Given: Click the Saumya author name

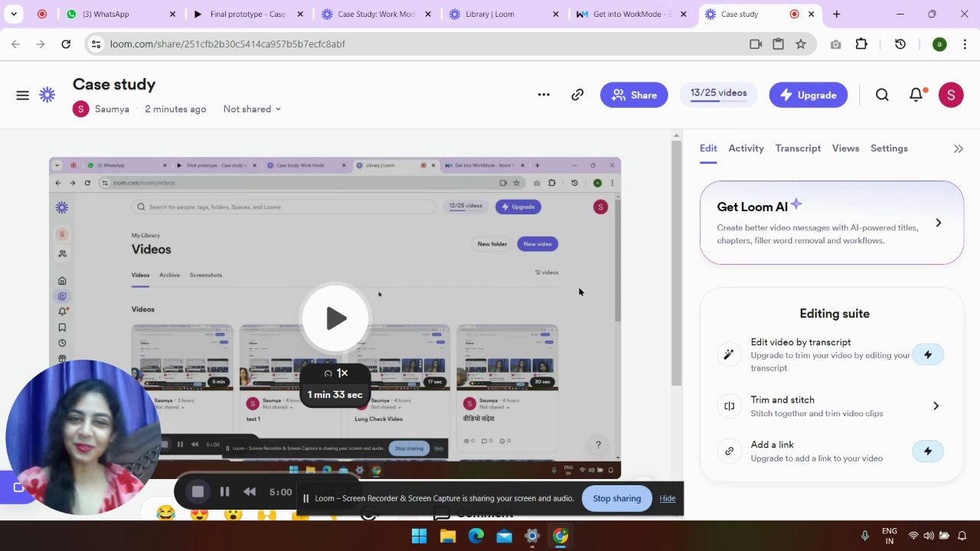Looking at the screenshot, I should point(112,109).
